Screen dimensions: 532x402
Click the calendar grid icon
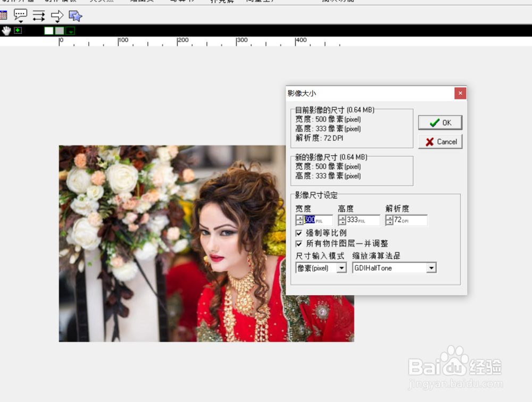[3, 15]
